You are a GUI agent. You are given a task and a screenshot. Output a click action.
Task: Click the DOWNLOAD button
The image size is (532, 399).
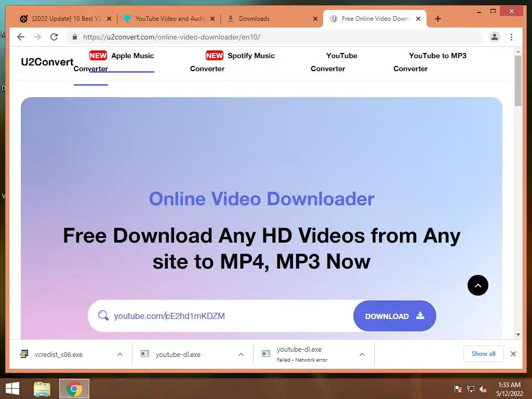(395, 316)
